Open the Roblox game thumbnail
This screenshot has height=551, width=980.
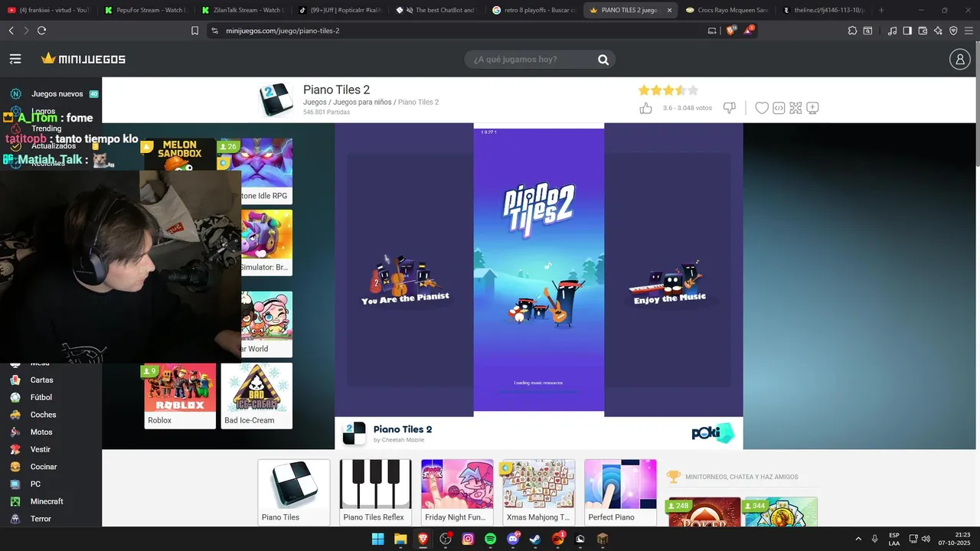[180, 396]
